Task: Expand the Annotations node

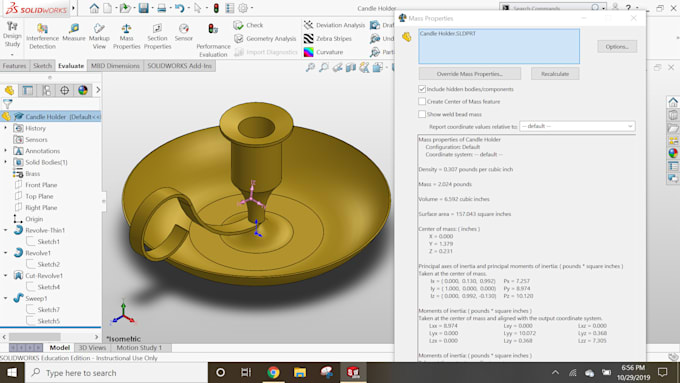Action: (6, 151)
